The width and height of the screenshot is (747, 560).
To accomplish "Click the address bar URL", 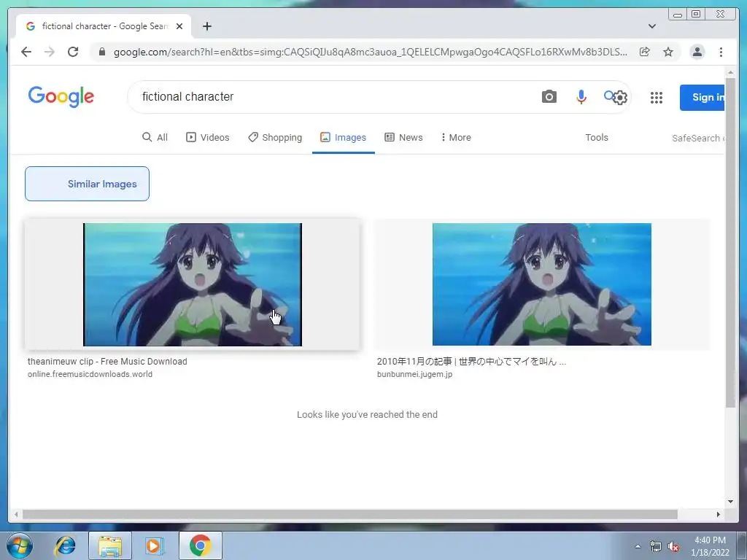I will [x=370, y=52].
